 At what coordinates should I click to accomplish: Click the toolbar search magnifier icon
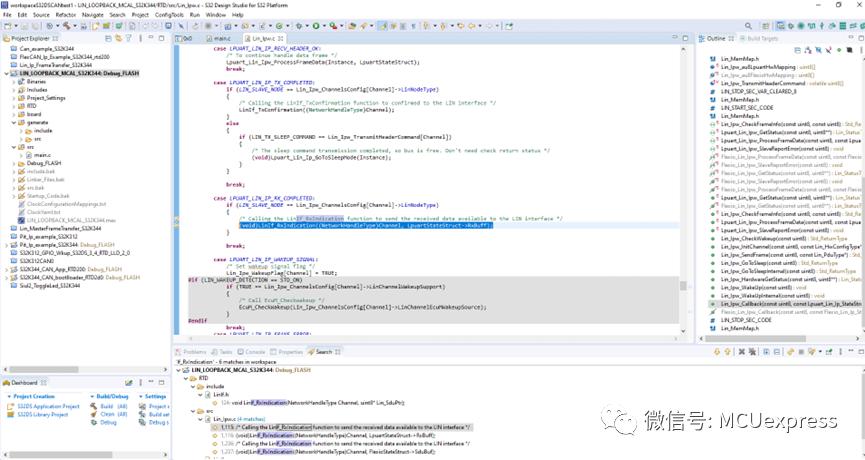(x=748, y=26)
